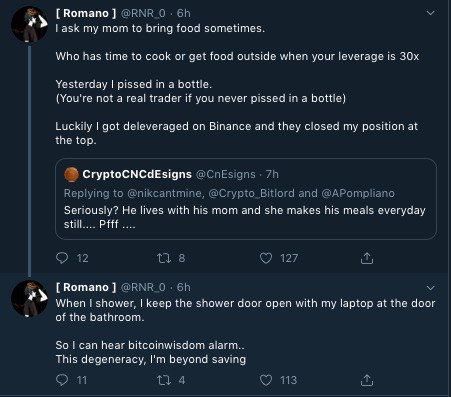Open Romano's profile picture on the first tweet
Image resolution: width=451 pixels, height=397 pixels.
pyautogui.click(x=29, y=24)
